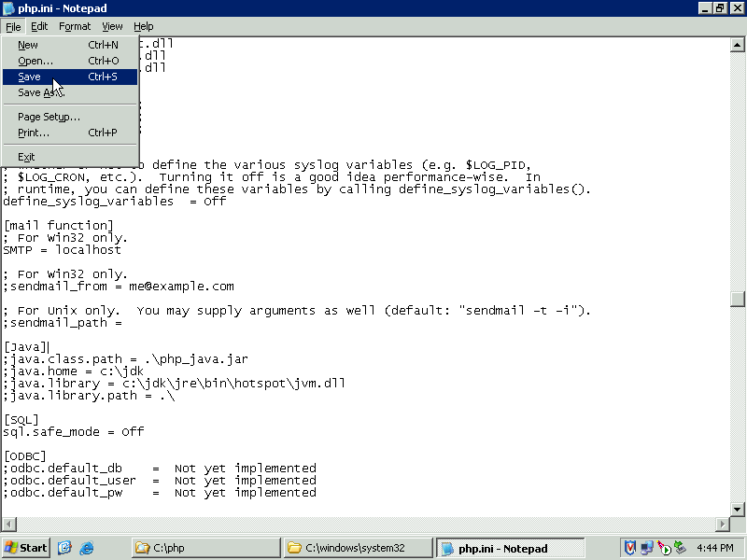This screenshot has width=747, height=560.
Task: Choose New from the File menu
Action: [28, 45]
